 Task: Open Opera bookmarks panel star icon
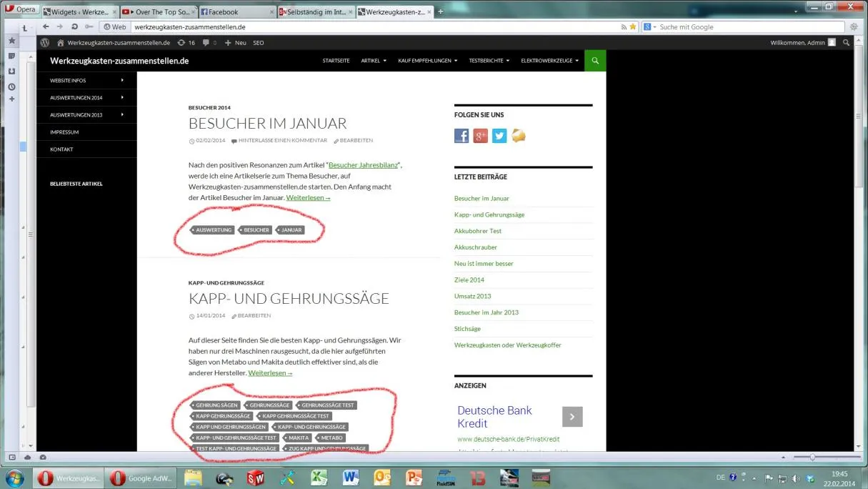11,41
